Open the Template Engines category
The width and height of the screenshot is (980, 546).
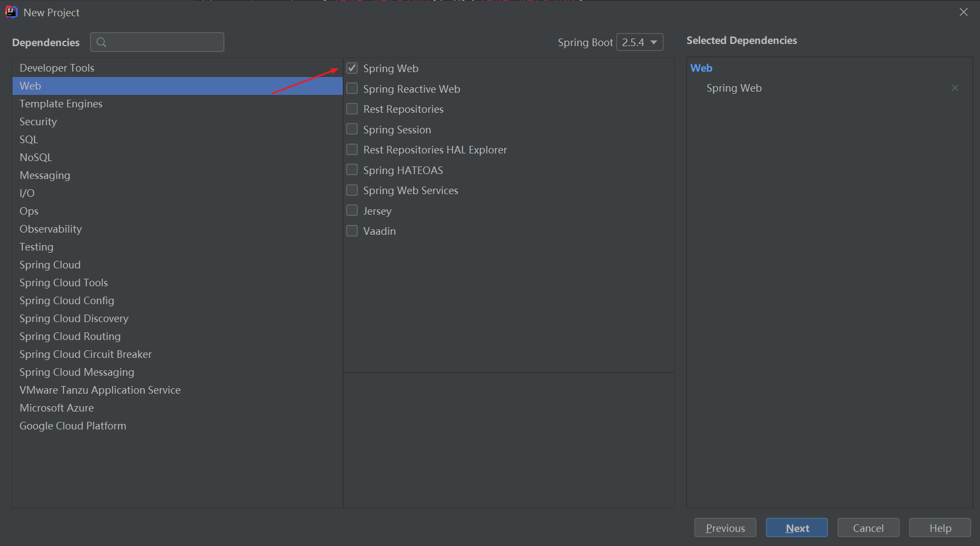[177, 104]
